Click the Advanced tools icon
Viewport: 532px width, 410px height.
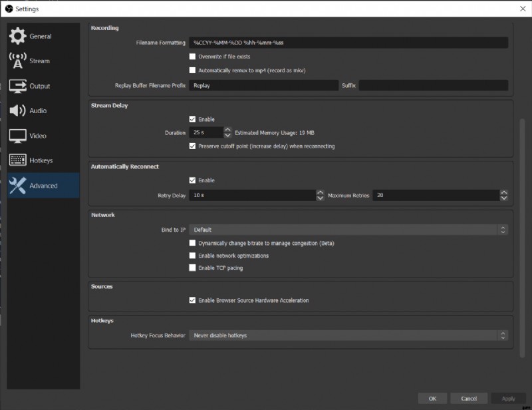click(18, 186)
